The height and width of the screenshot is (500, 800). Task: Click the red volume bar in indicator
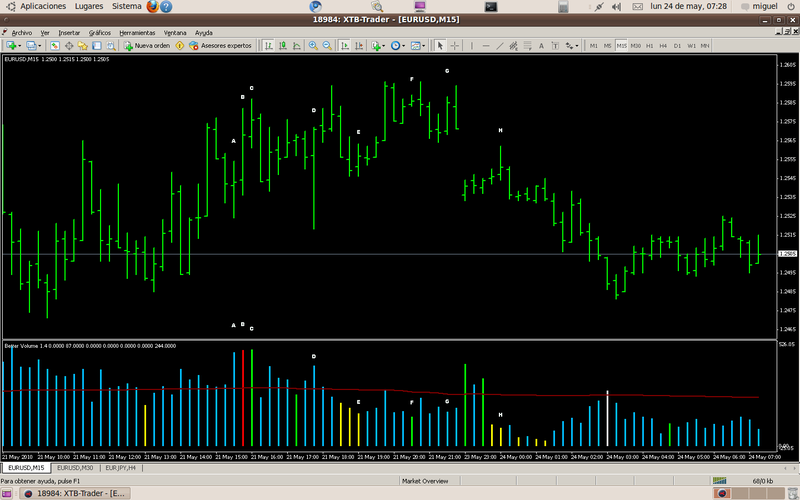[x=243, y=398]
